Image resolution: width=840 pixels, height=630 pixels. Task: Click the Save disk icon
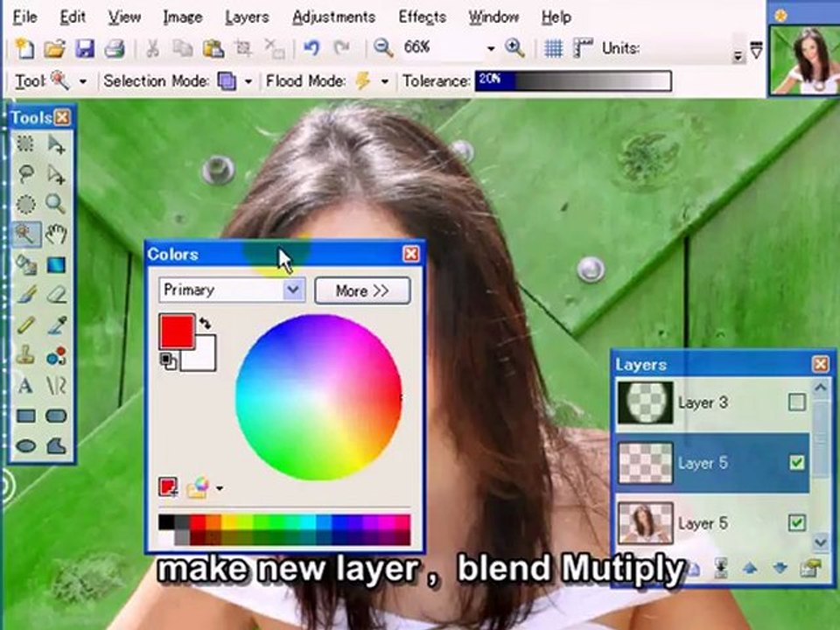pos(84,49)
